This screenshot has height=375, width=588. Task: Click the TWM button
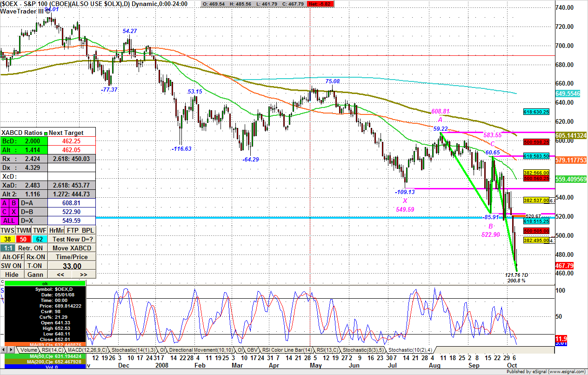pos(24,230)
